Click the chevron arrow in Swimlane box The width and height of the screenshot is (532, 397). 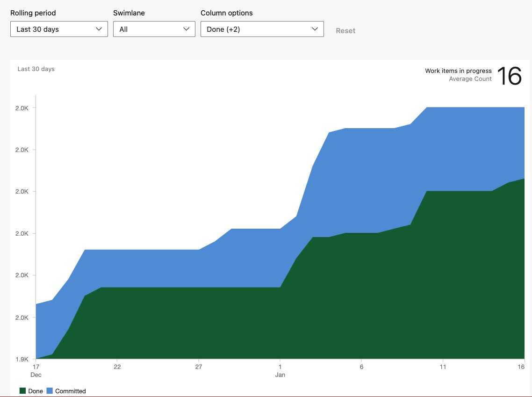187,29
